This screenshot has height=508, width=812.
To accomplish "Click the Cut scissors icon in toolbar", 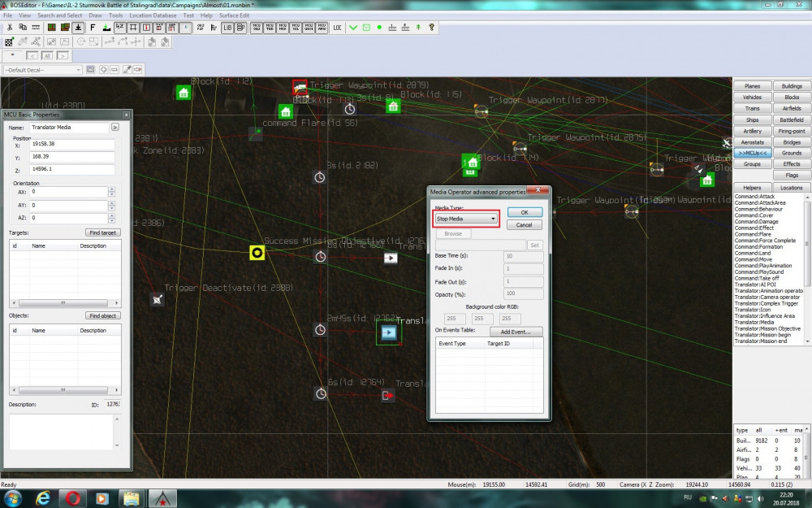I will (9, 28).
